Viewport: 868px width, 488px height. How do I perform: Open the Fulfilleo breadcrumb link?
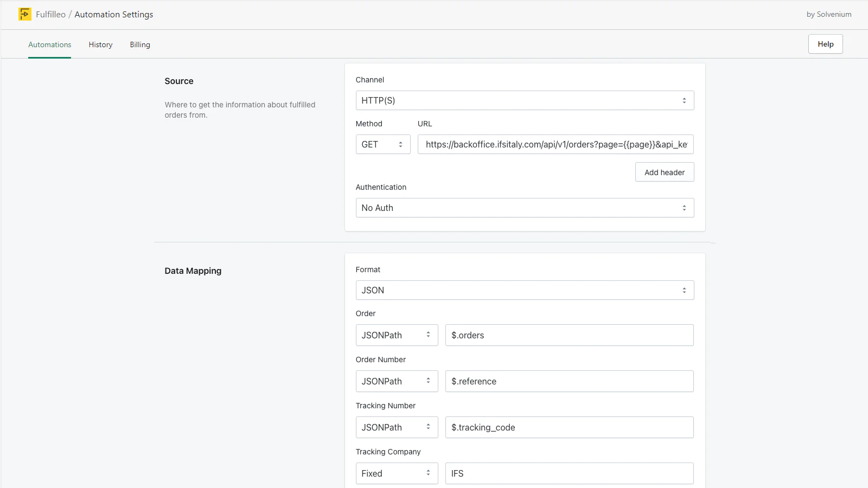[50, 15]
